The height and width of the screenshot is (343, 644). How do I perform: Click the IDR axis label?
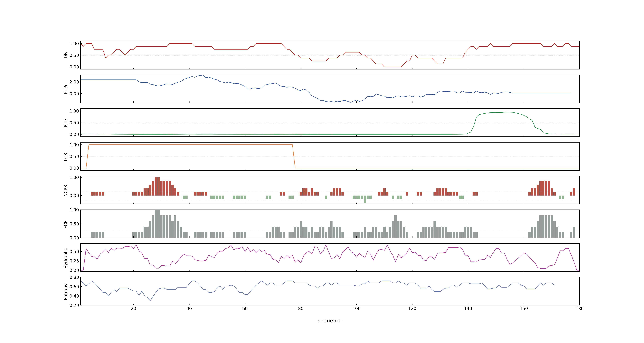66,55
